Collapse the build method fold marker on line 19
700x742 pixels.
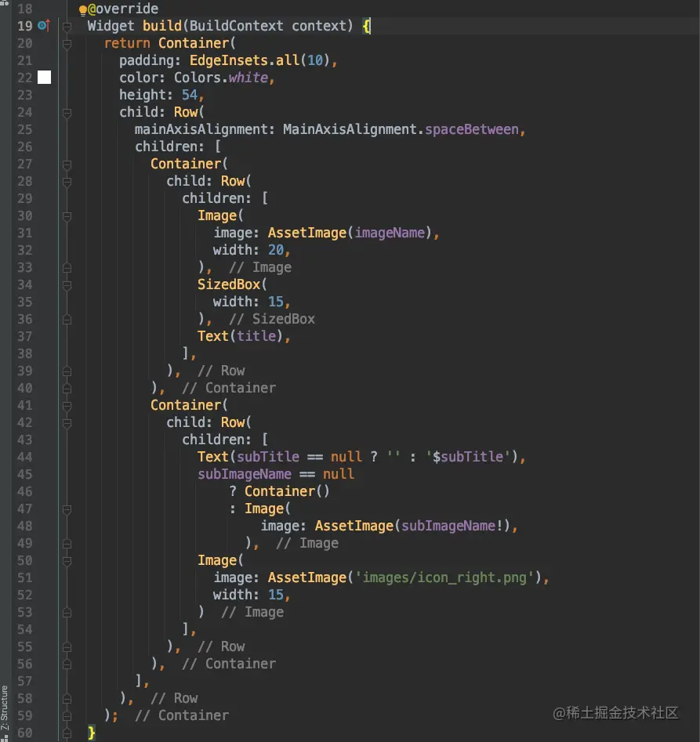pos(67,27)
